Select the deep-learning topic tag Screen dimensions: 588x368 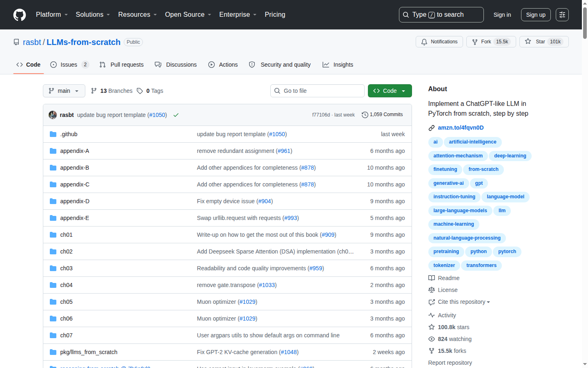(510, 156)
